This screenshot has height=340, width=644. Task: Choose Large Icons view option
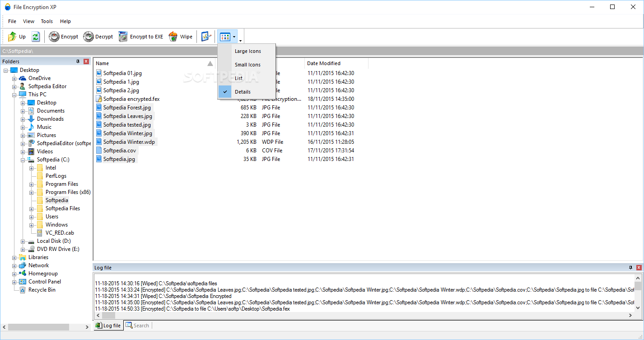(x=247, y=51)
